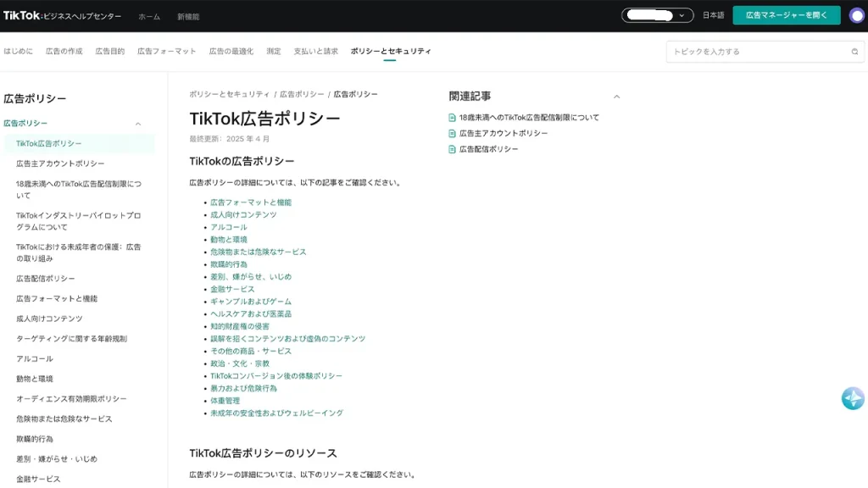The image size is (868, 488).
Task: Open アルコール in the sidebar
Action: [35, 358]
